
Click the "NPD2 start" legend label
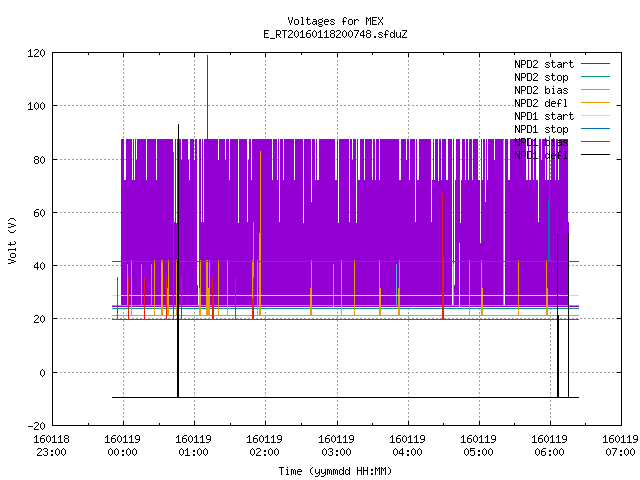[544, 64]
